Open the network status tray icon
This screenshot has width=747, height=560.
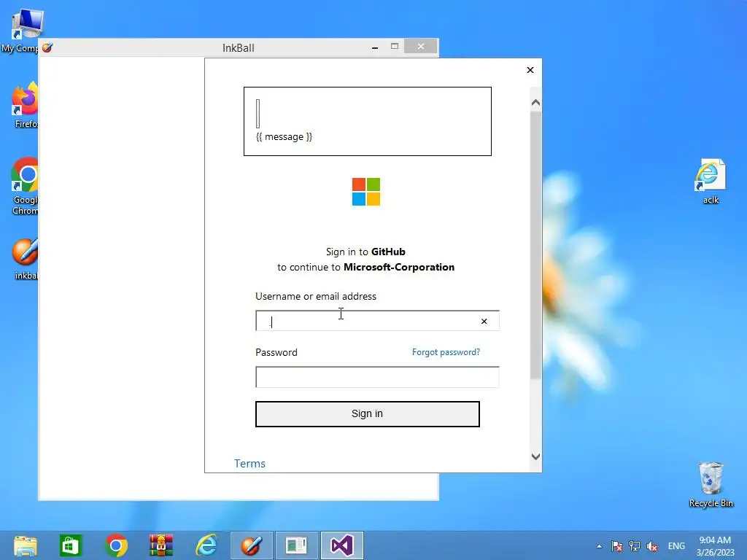[x=635, y=546]
